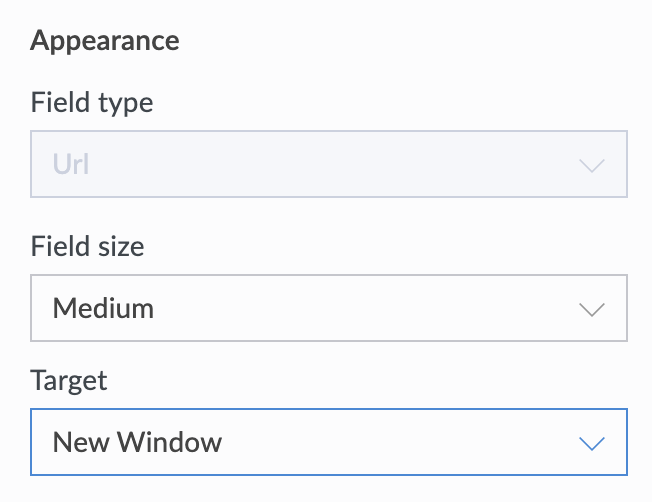Click the chevron in the Field type dropdown
Viewport: 652px width, 502px height.
click(592, 165)
